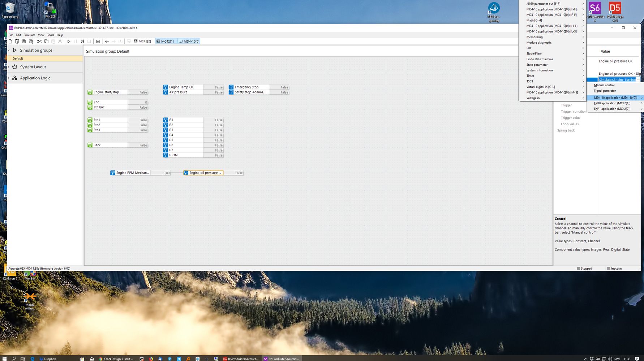Open the Slope/Filter submenu
The image size is (644, 361).
pos(553,53)
